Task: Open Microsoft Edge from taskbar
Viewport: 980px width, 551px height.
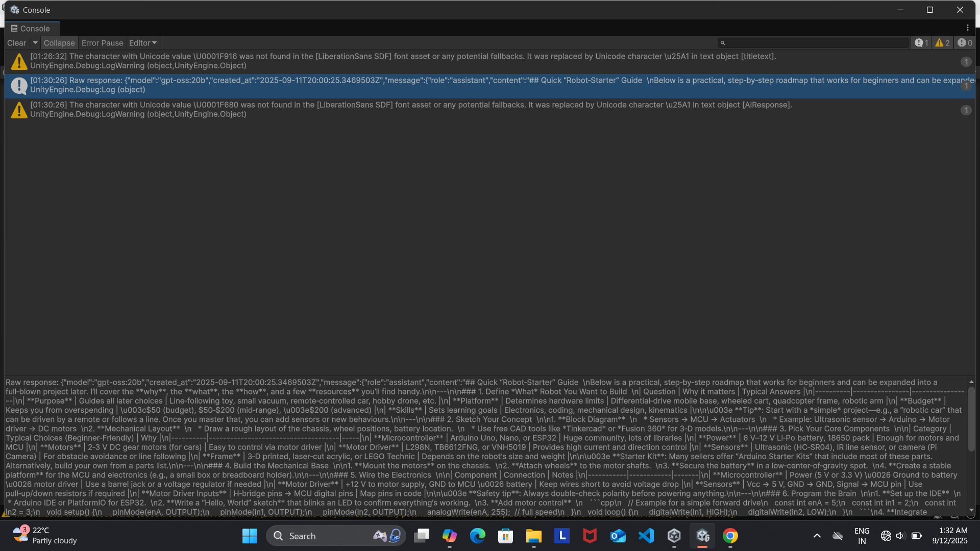Action: click(477, 536)
